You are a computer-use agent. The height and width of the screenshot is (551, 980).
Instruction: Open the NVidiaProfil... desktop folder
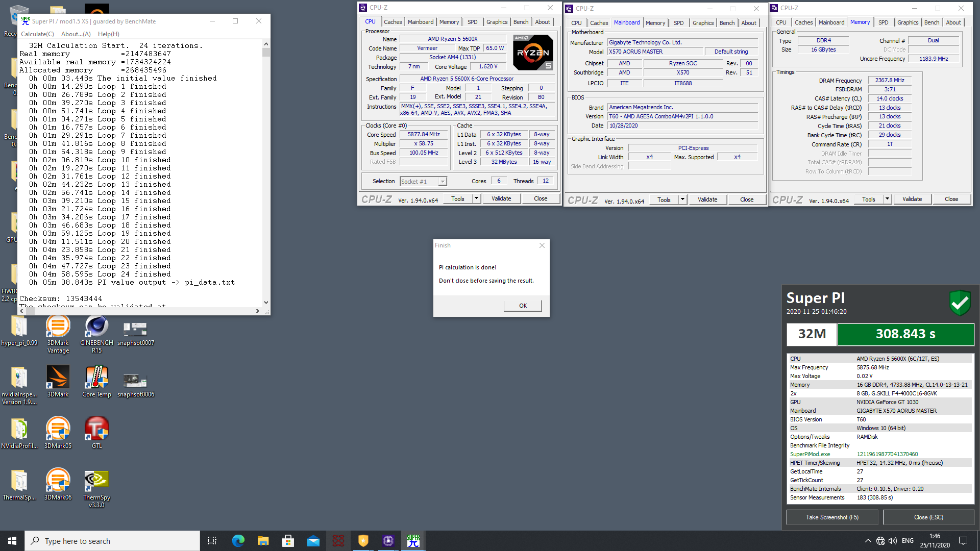(x=19, y=433)
